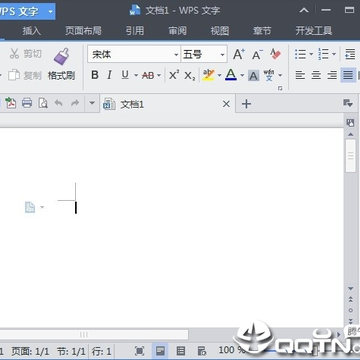The width and height of the screenshot is (360, 360).
Task: Open underline style dropdown arrow
Action: point(136,76)
